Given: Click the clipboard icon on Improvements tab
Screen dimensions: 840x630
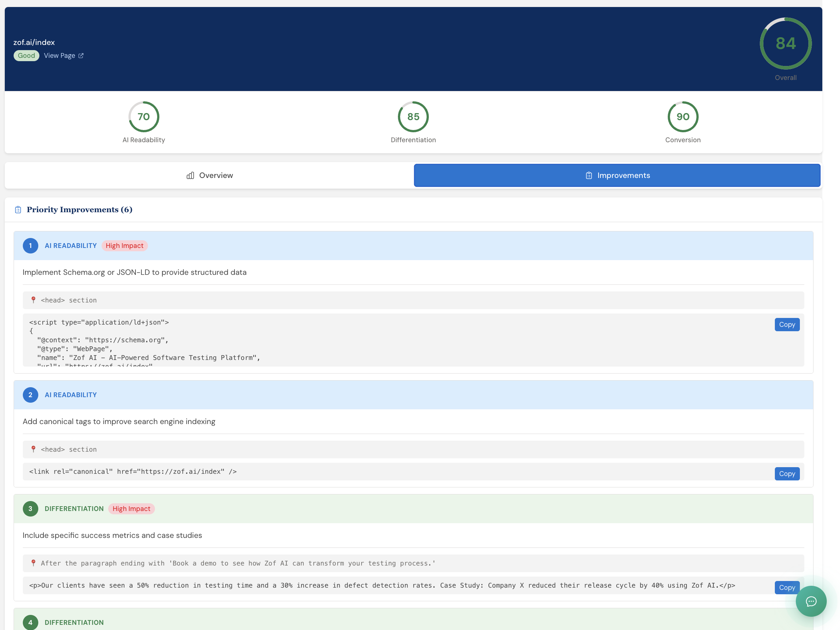Looking at the screenshot, I should (589, 175).
